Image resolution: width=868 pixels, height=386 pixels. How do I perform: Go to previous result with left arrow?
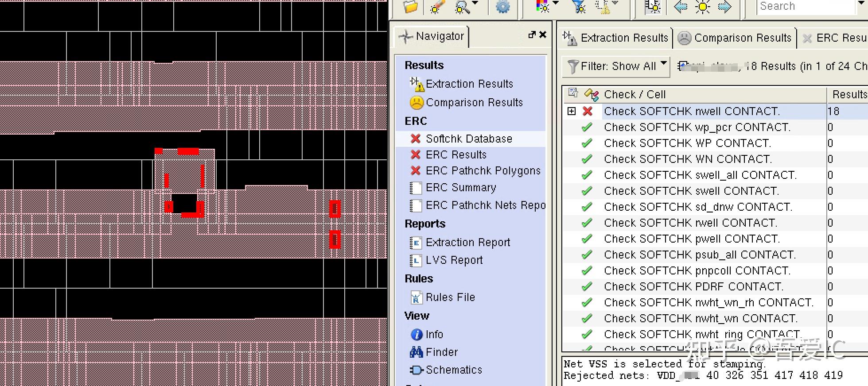(681, 7)
